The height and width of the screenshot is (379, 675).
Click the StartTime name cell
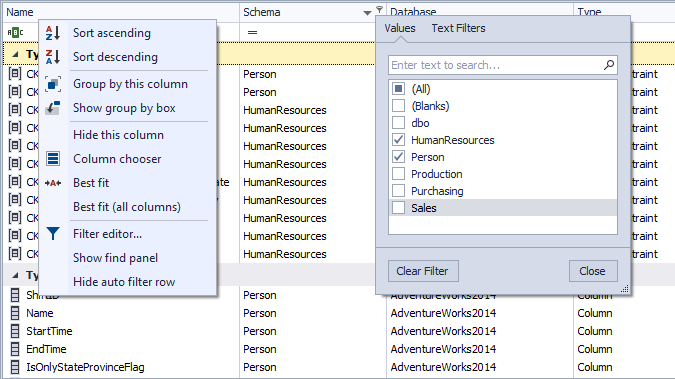(49, 331)
